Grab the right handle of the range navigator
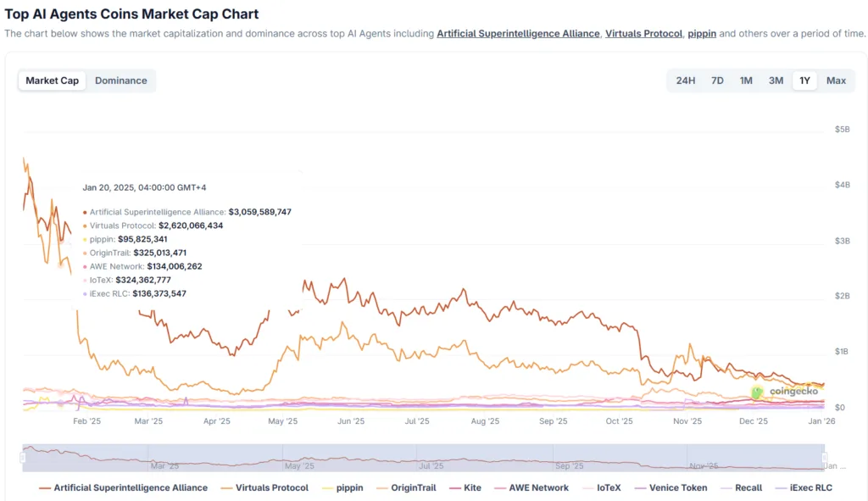Screen dimensions: 868x501 824,458
